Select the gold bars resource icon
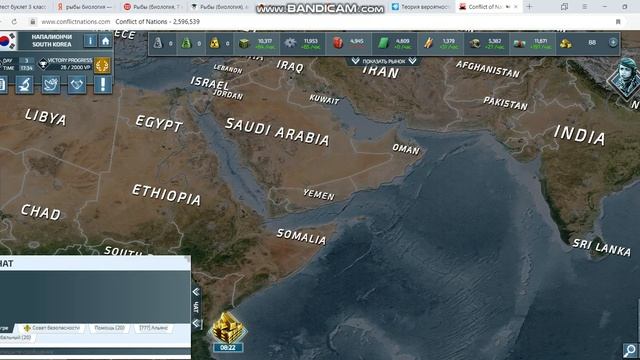The height and width of the screenshot is (360, 640). 565,43
